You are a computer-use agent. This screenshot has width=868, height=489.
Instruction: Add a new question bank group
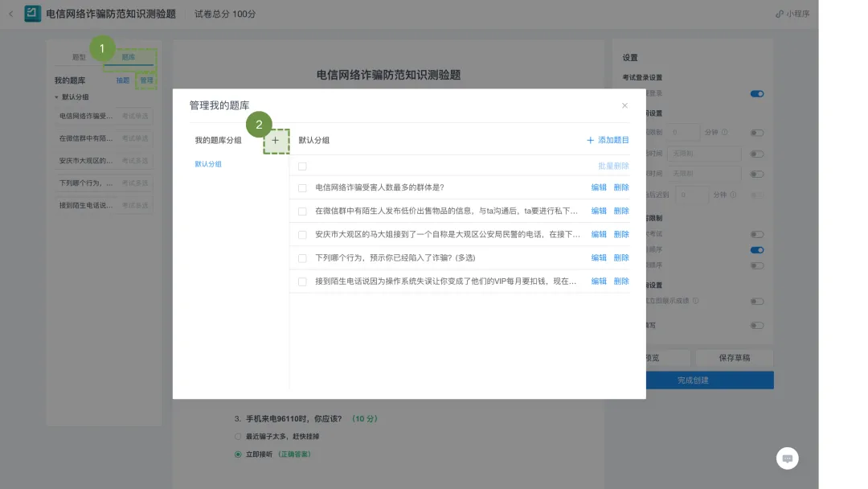tap(276, 141)
